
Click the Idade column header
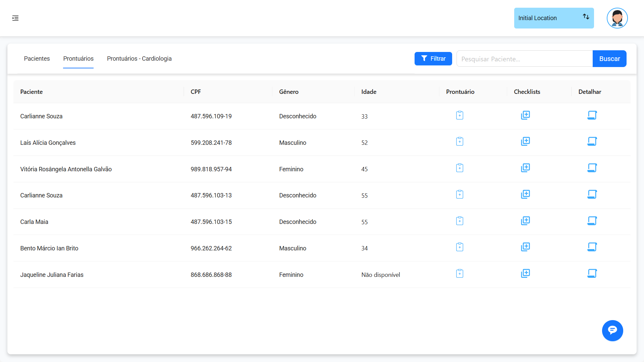(369, 92)
